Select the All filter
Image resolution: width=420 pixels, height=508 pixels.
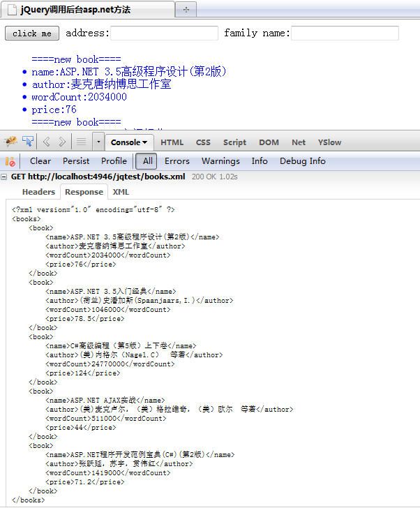tap(147, 161)
